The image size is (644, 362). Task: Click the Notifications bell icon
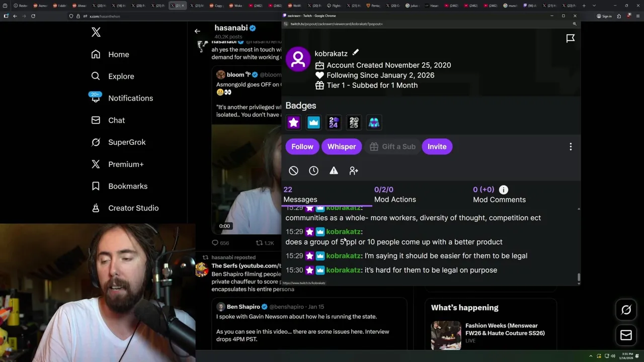click(x=96, y=99)
